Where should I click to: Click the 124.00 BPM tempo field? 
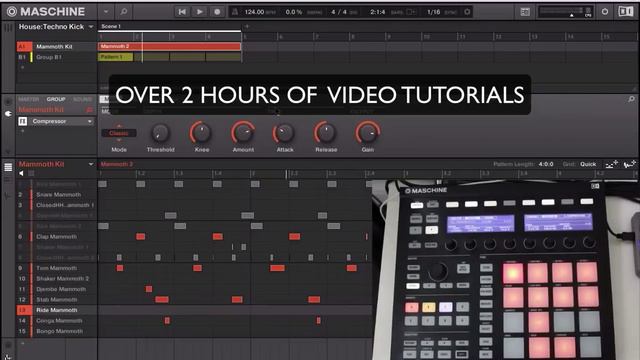tap(254, 12)
